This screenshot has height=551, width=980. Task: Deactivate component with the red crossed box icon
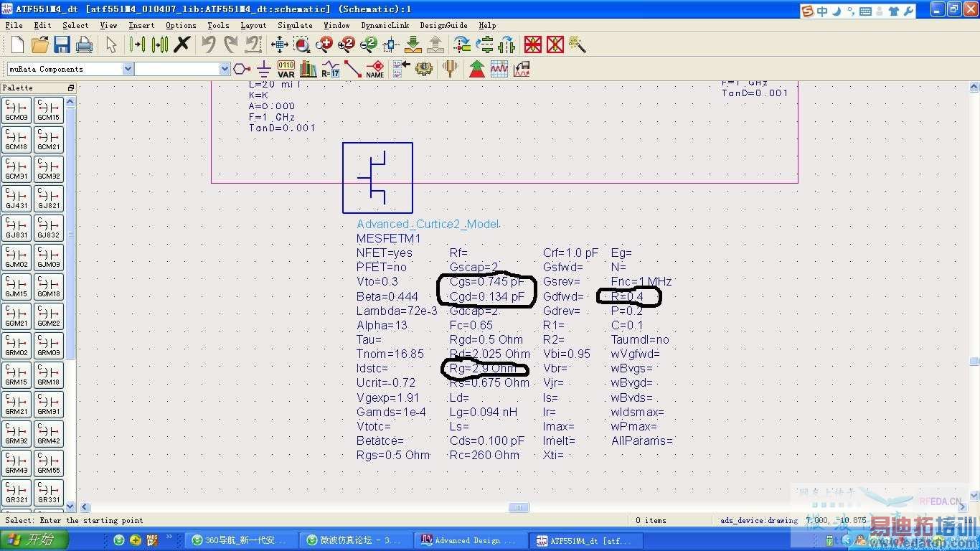point(532,44)
